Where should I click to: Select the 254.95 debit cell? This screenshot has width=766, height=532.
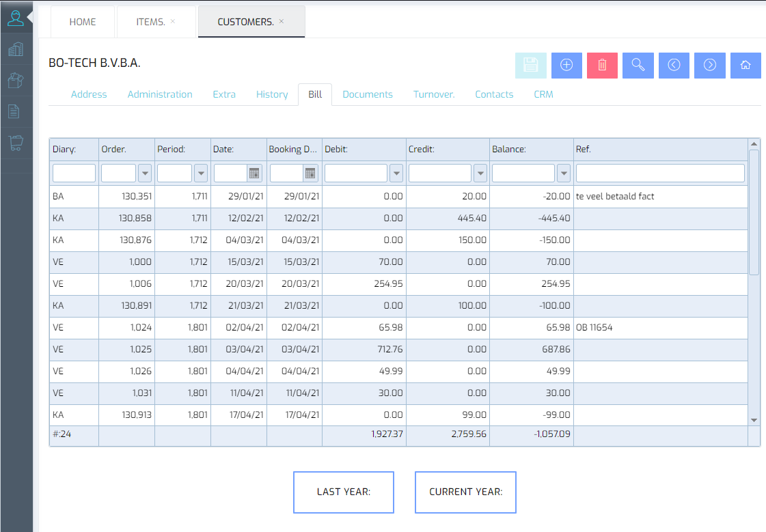[x=364, y=283]
